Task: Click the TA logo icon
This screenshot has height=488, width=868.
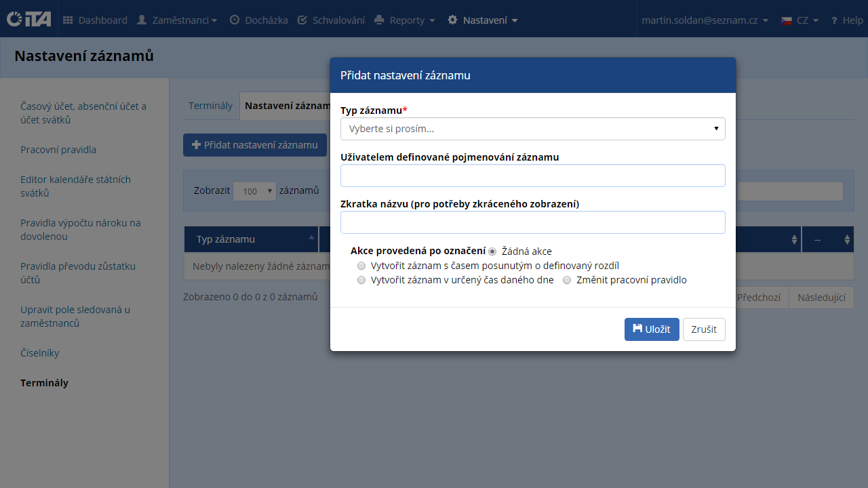Action: [28, 20]
